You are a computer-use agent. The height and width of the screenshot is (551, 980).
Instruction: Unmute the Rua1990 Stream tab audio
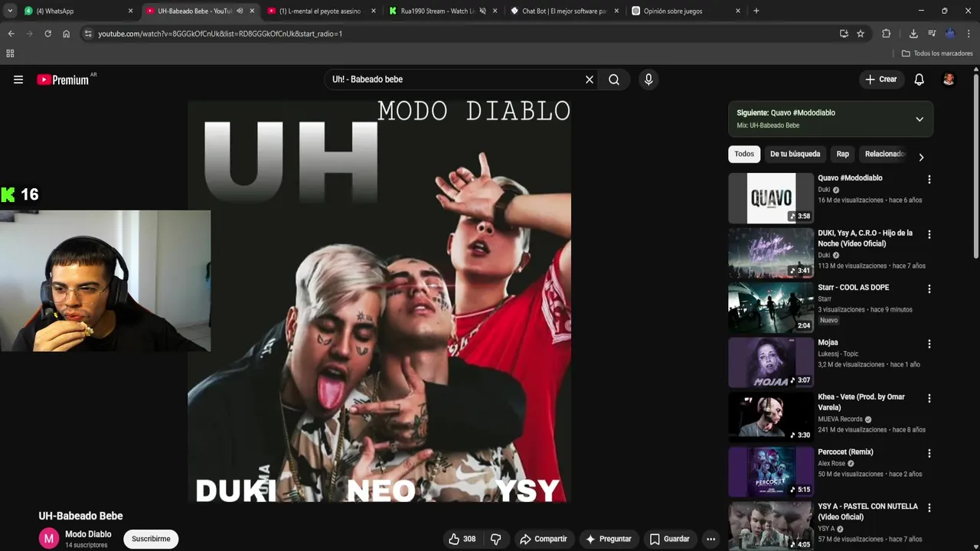(482, 11)
